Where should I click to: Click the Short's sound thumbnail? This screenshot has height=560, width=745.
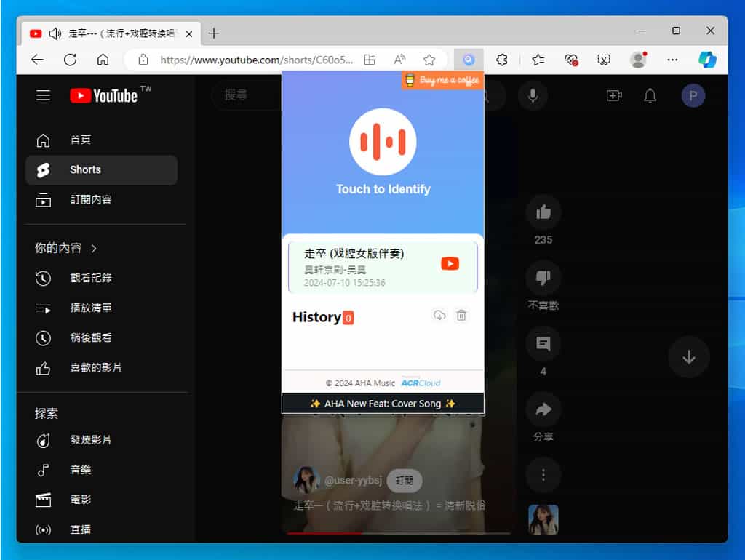click(543, 519)
